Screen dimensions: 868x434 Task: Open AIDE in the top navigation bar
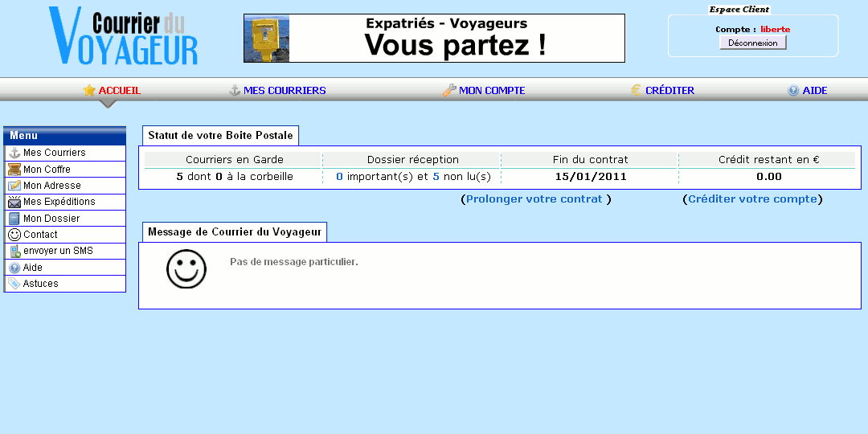pos(814,91)
